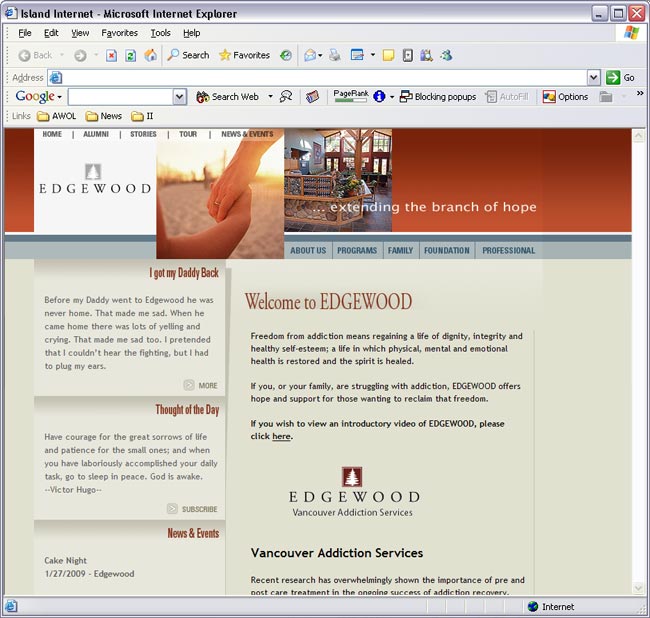Expand the address bar dropdown arrow
Image resolution: width=650 pixels, height=618 pixels.
[x=594, y=78]
